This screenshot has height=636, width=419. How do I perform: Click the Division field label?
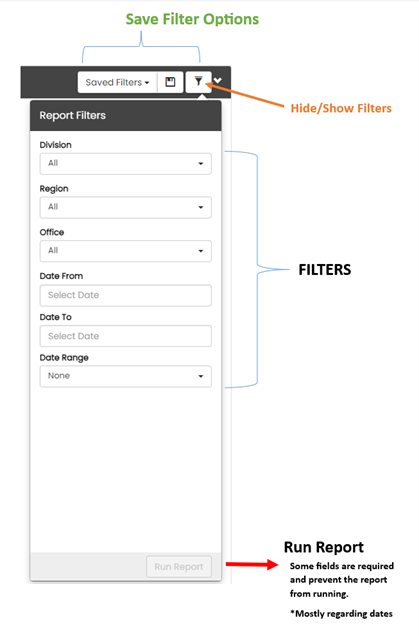click(56, 145)
